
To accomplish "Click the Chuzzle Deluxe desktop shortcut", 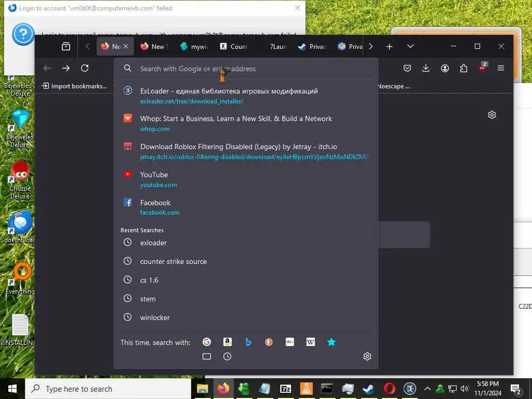I will tap(20, 180).
